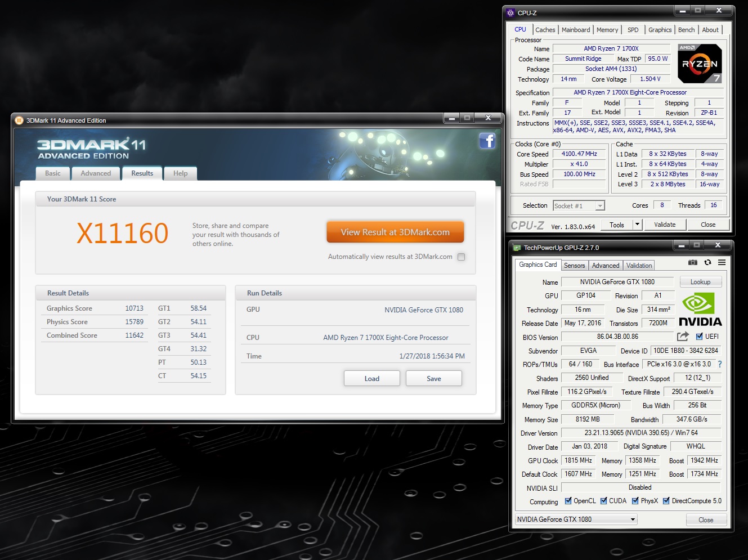Open the About tab in CPU-Z

[x=710, y=30]
